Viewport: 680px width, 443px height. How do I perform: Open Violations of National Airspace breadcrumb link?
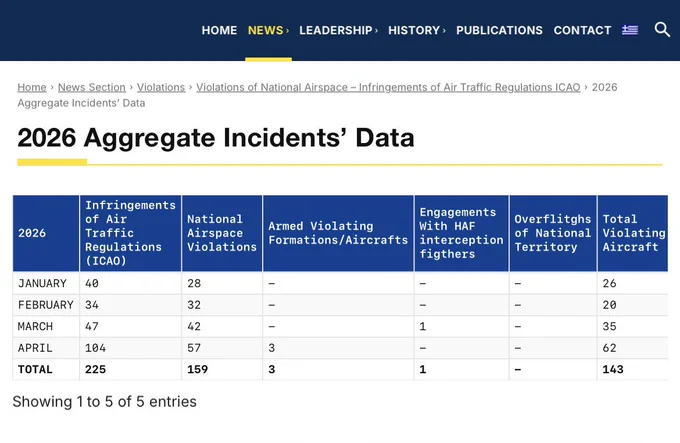point(388,87)
